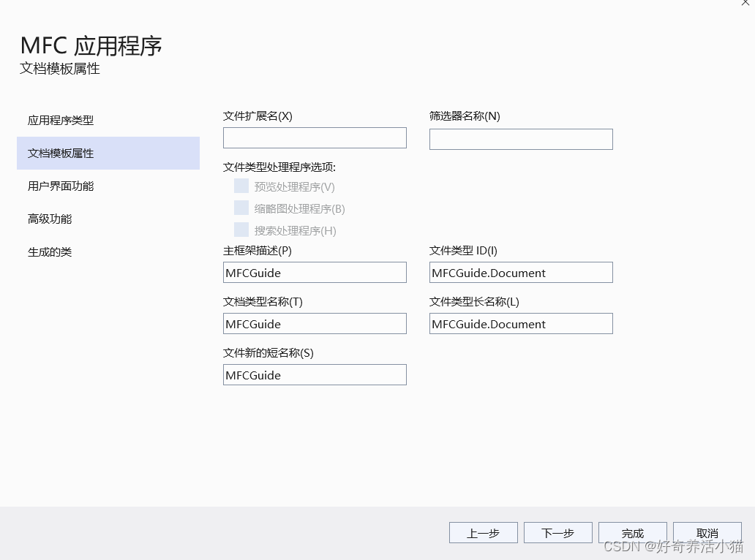Click the 上一步 button
755x560 pixels.
(483, 532)
